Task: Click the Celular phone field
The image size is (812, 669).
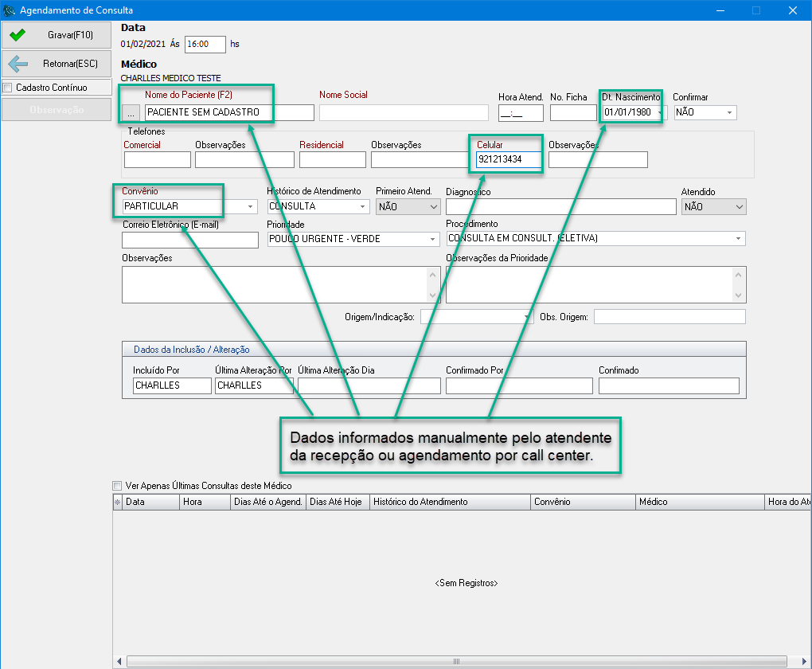Action: click(x=509, y=159)
